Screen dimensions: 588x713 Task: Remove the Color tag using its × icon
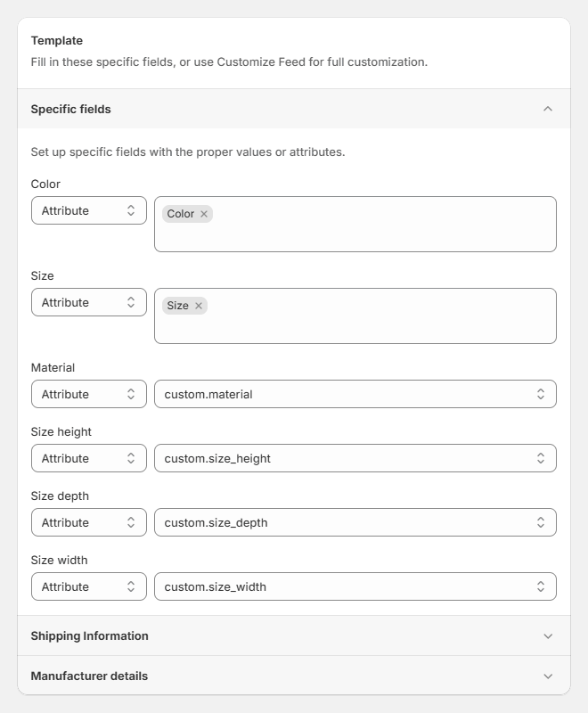204,214
